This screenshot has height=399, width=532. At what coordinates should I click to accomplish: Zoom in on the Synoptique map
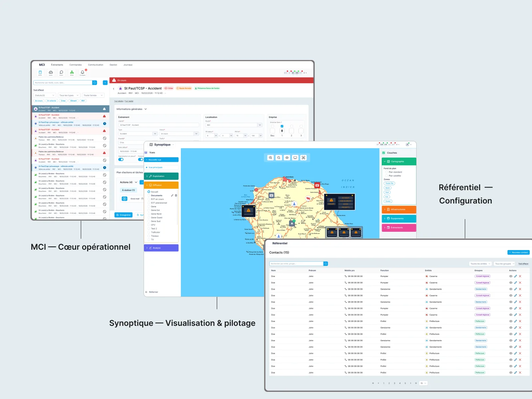pos(271,158)
